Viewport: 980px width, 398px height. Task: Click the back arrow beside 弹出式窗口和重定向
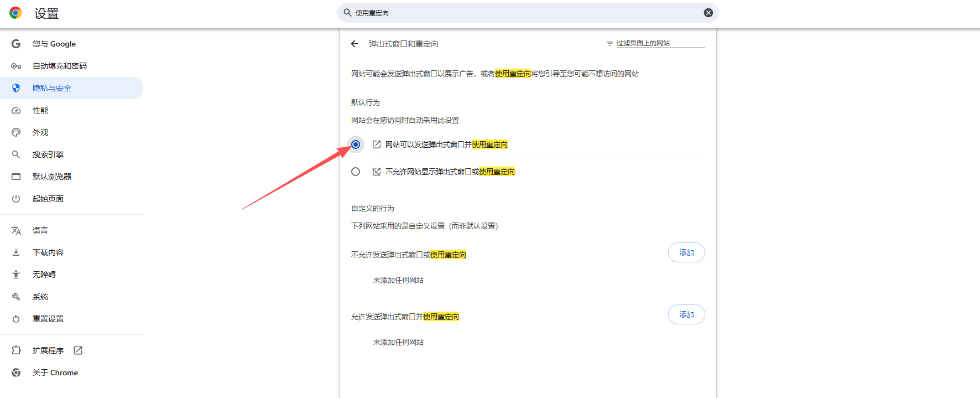point(355,44)
